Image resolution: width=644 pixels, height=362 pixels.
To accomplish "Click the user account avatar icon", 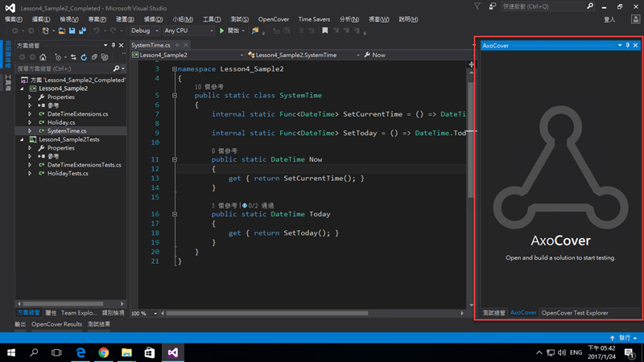I will (x=635, y=19).
